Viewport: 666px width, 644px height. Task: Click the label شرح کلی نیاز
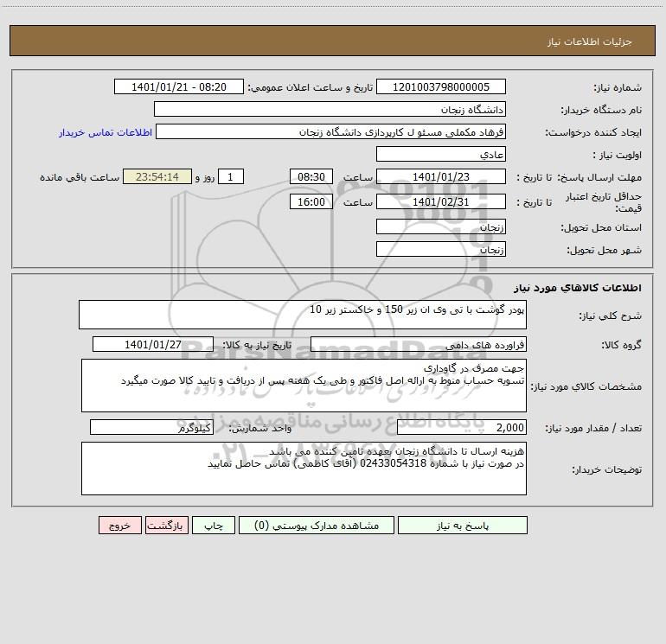(x=611, y=316)
